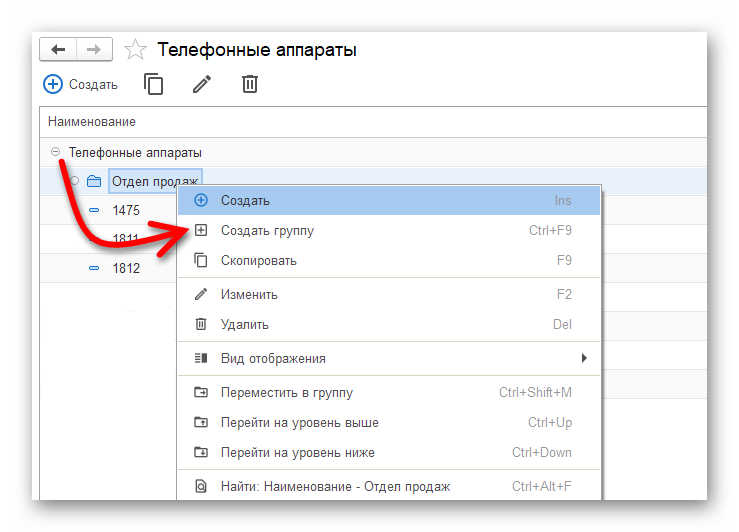The width and height of the screenshot is (739, 532).
Task: Add page to favorites with star
Action: coord(135,49)
